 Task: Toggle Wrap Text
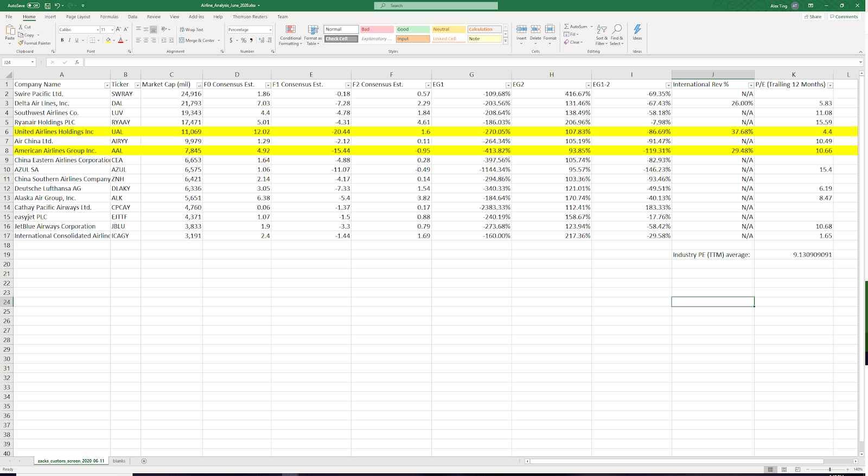click(192, 29)
